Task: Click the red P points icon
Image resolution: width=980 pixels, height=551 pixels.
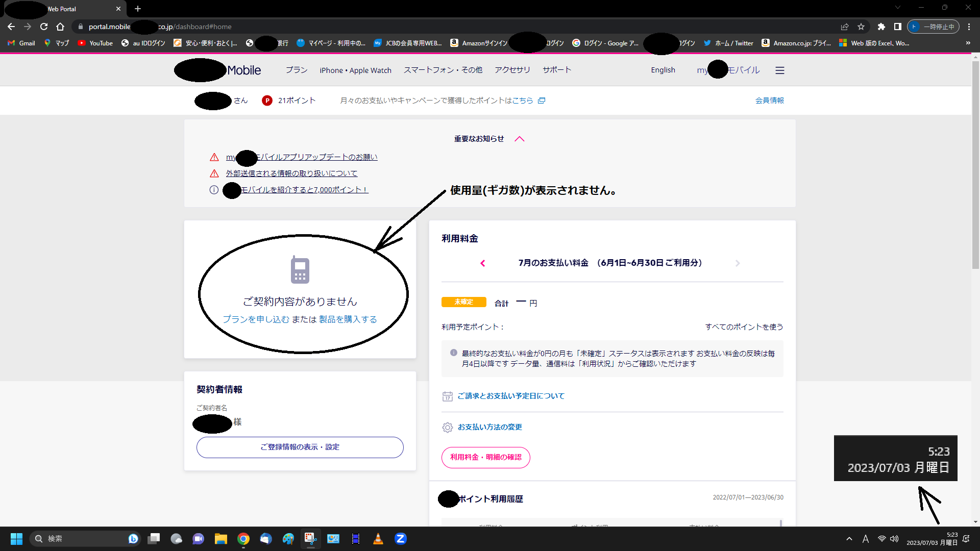Action: tap(267, 101)
